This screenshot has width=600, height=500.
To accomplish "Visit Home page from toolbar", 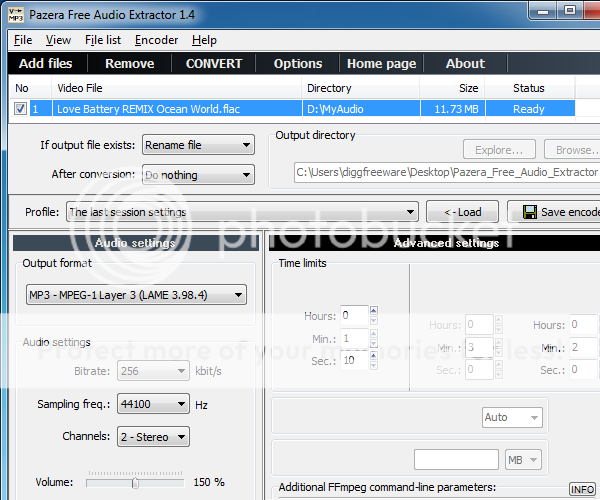I will tap(382, 64).
